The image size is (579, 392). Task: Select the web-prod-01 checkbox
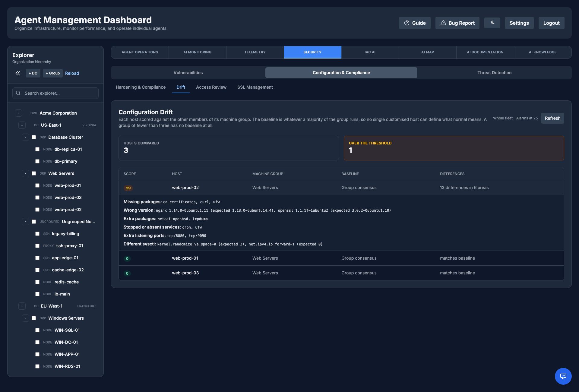(37, 185)
